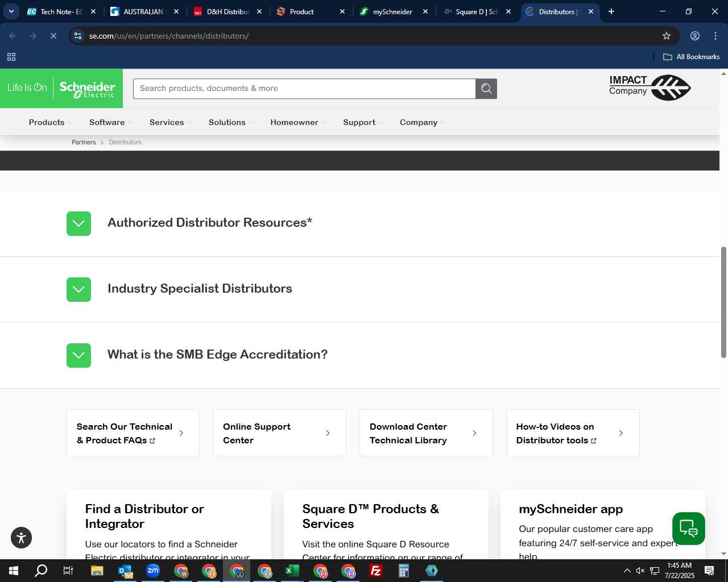Open the tab search dropdown arrow

click(11, 11)
